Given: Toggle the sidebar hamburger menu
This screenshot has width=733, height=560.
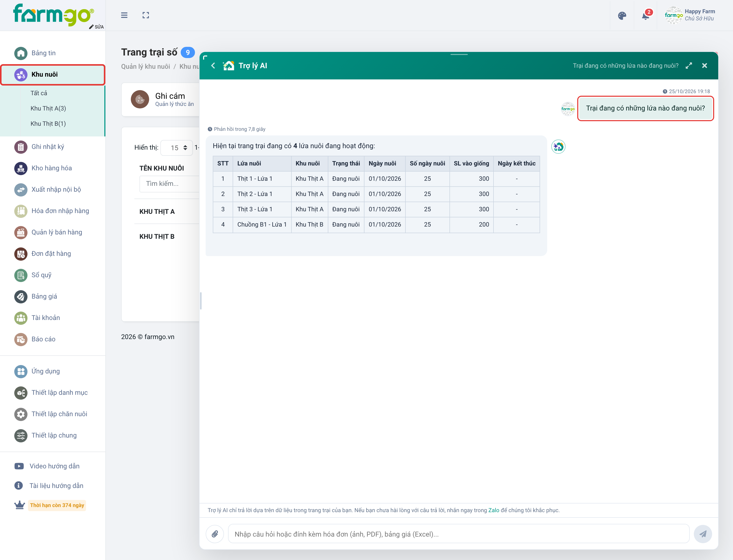Looking at the screenshot, I should (124, 15).
